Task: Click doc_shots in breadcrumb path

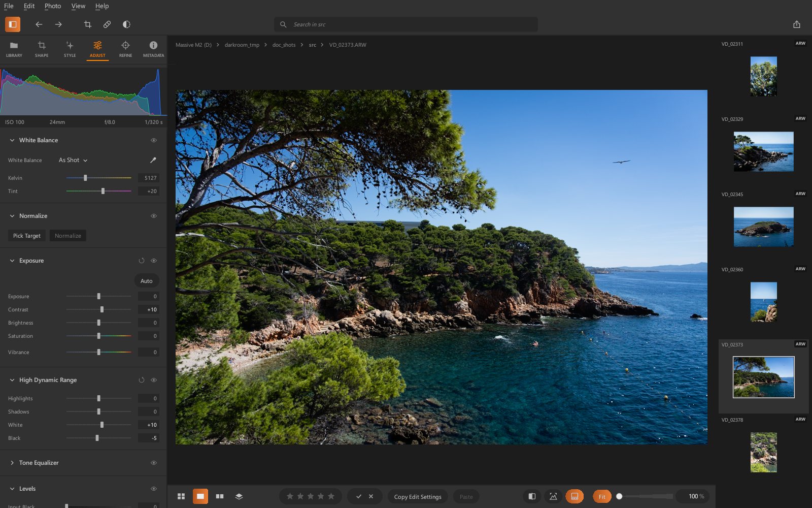Action: point(284,45)
